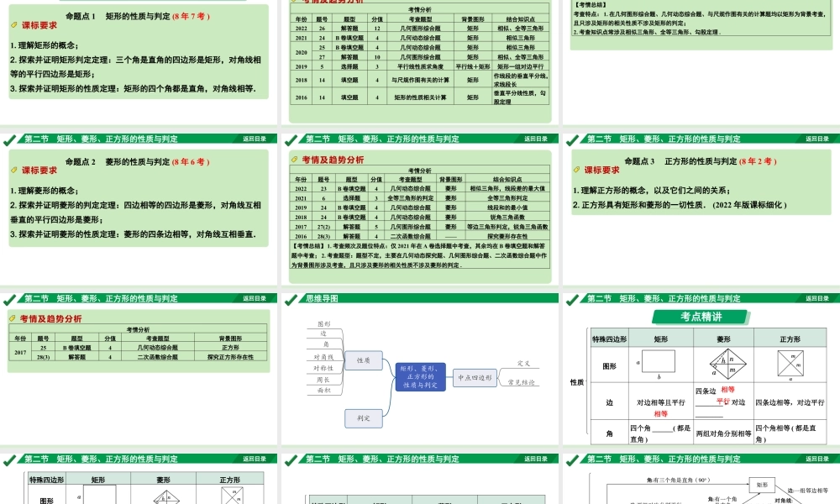Click the green checkmark on 思维导图 slide header
Viewport: 840px width, 504px height.
292,298
